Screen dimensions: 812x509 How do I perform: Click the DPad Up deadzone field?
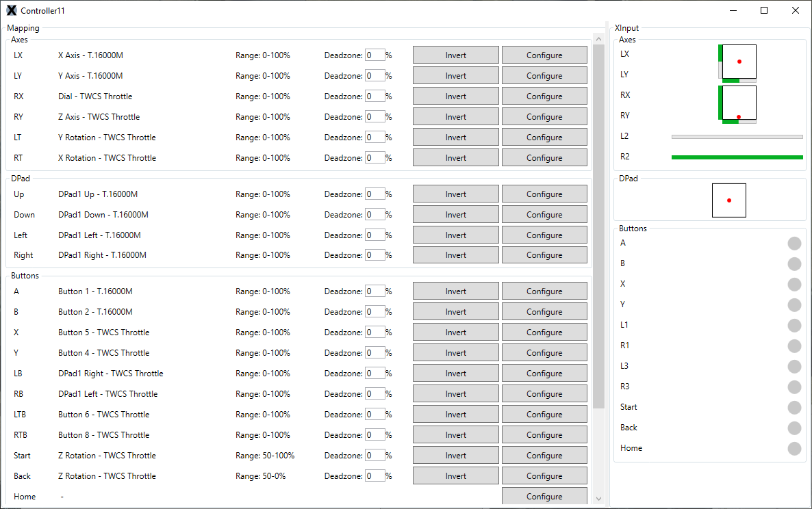point(375,194)
